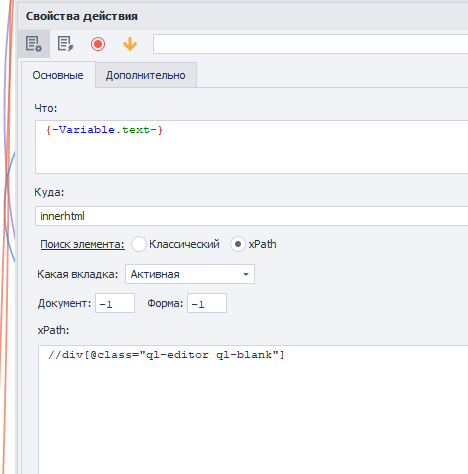Select the Классический search radio button

(139, 244)
